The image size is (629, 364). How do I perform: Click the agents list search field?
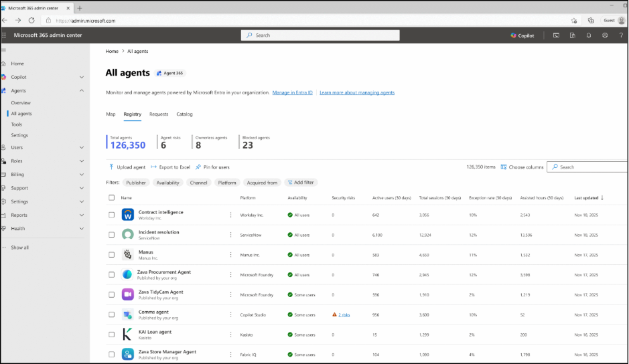click(589, 167)
